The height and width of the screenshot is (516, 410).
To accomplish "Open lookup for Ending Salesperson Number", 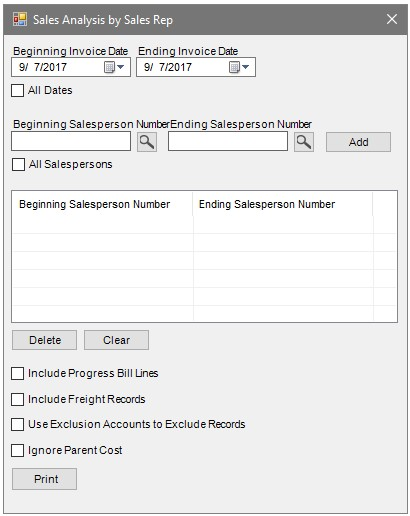I will click(x=304, y=142).
